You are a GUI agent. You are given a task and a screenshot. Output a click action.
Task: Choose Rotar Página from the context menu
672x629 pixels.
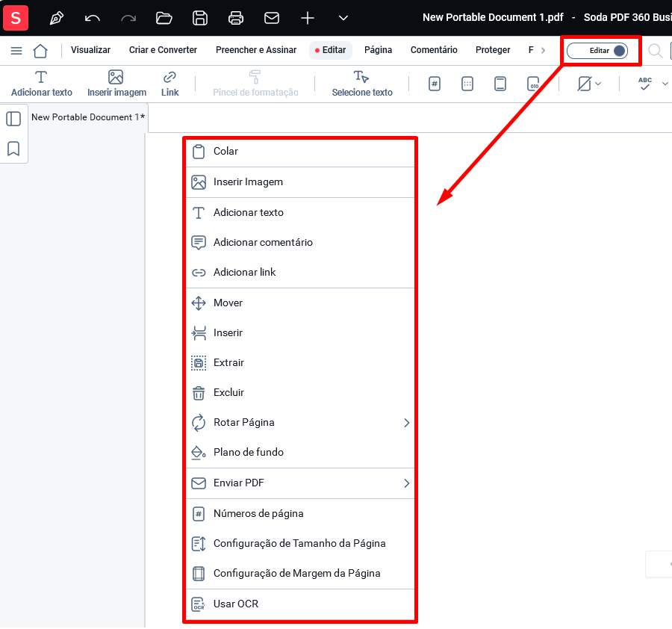tap(300, 423)
